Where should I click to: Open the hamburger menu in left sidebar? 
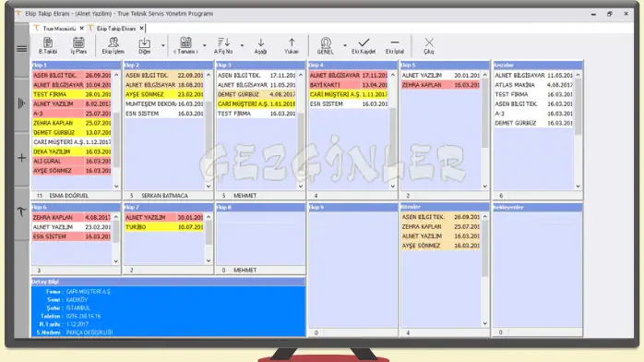pos(22,49)
